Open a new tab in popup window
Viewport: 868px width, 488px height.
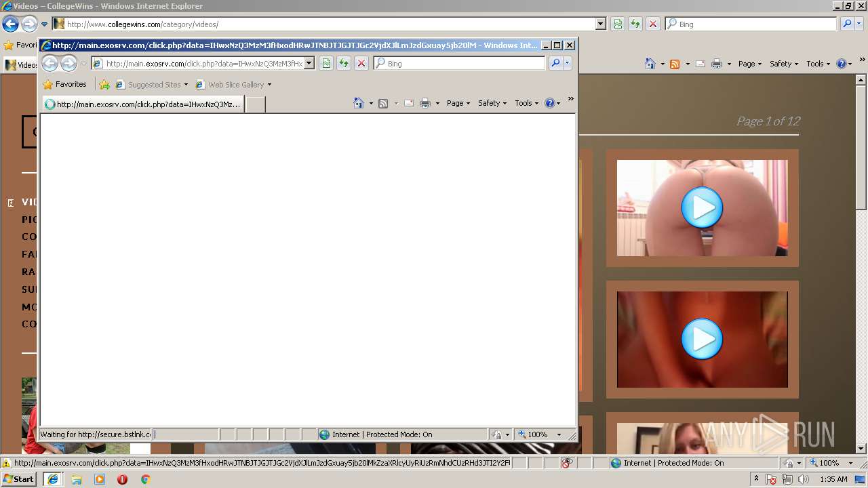tap(254, 104)
